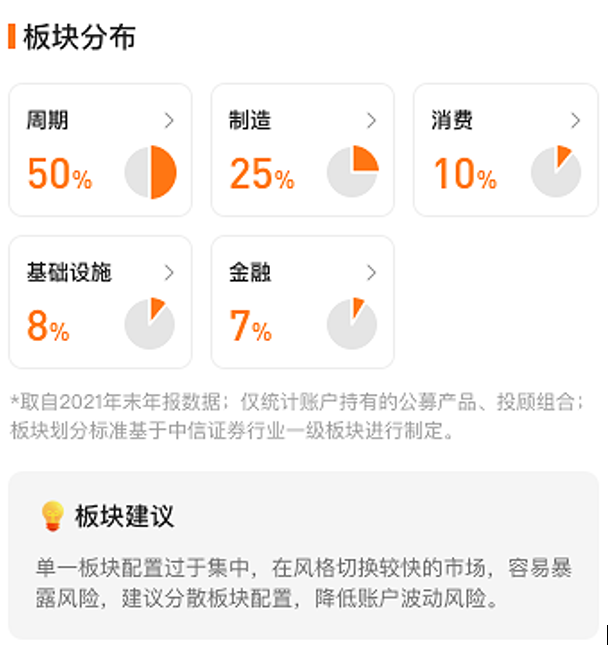Click the 基础设施 sector pie chart icon
Viewport: 608px width, 645px height.
click(x=150, y=323)
